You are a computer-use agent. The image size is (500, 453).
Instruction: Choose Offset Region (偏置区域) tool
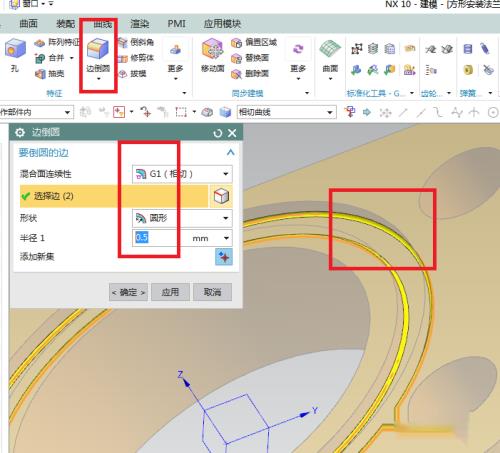pos(254,42)
